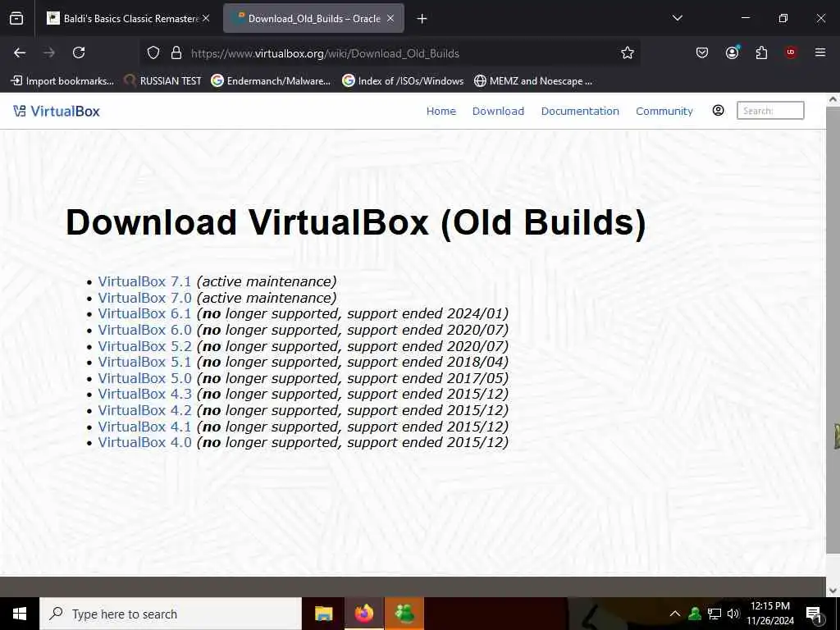Image resolution: width=840 pixels, height=630 pixels.
Task: Open the notification center icon
Action: (x=814, y=614)
